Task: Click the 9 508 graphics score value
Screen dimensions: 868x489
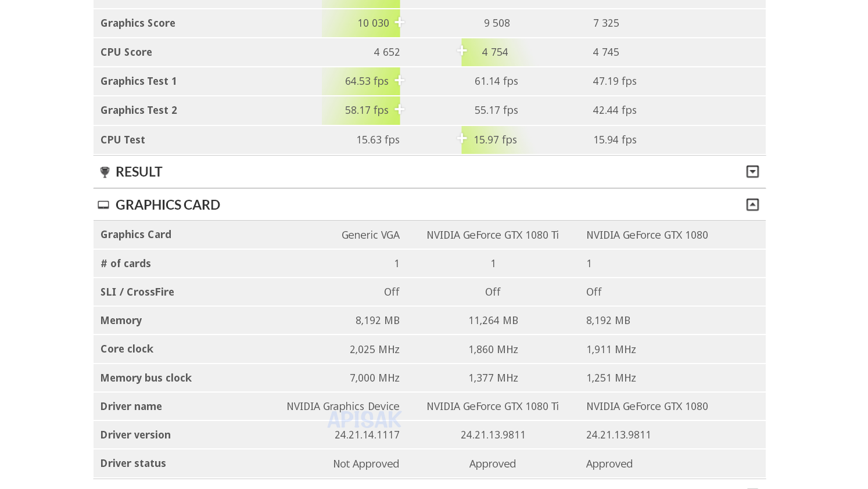Action: click(x=497, y=23)
